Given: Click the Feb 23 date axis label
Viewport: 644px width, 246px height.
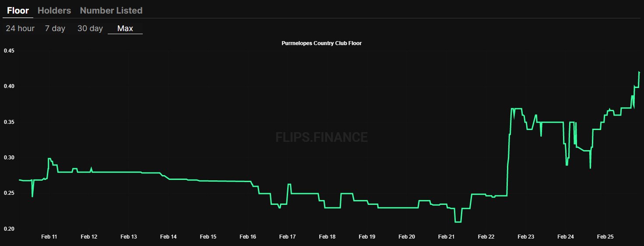Looking at the screenshot, I should coord(526,237).
